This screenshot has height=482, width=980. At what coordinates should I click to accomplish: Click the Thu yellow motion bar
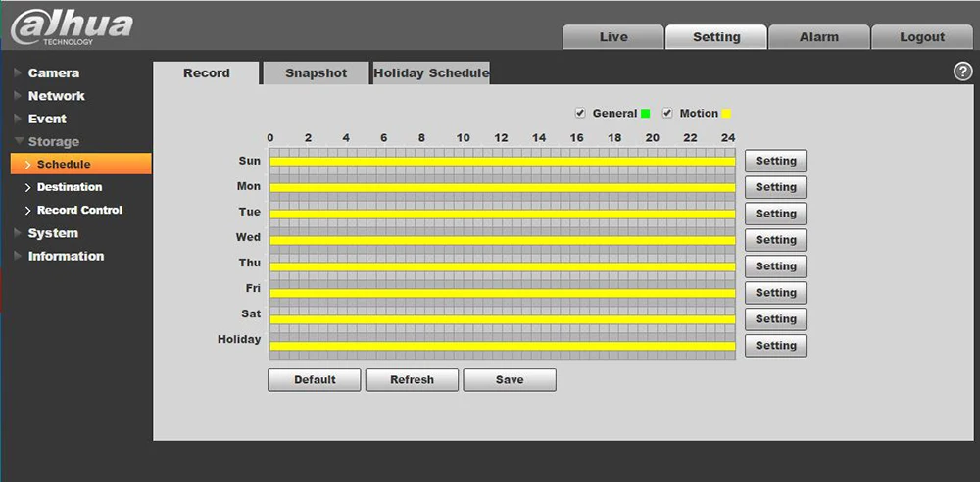click(x=503, y=266)
